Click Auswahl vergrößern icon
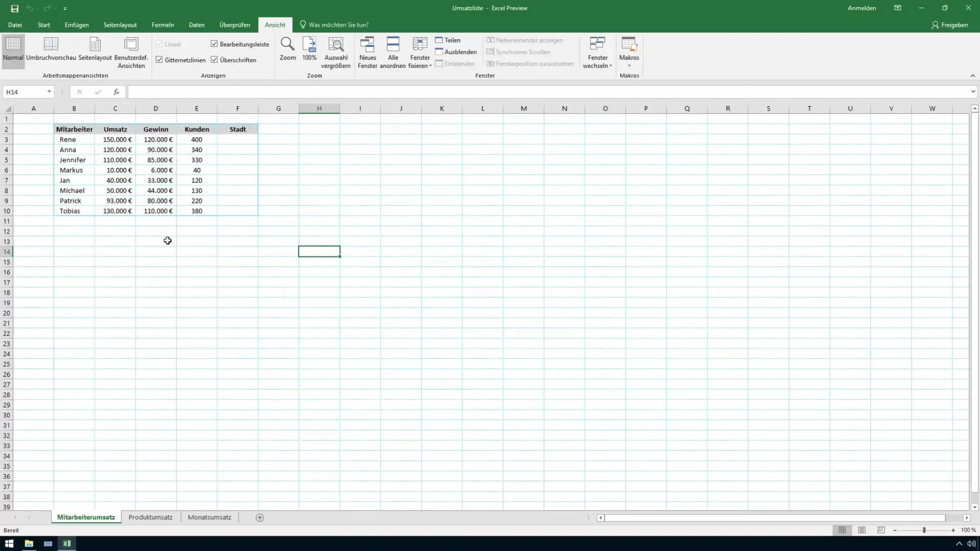The height and width of the screenshot is (551, 980). pyautogui.click(x=336, y=53)
